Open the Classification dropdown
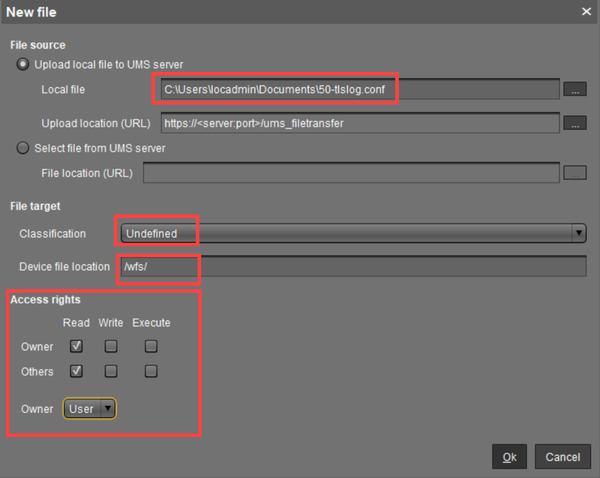 click(x=350, y=233)
